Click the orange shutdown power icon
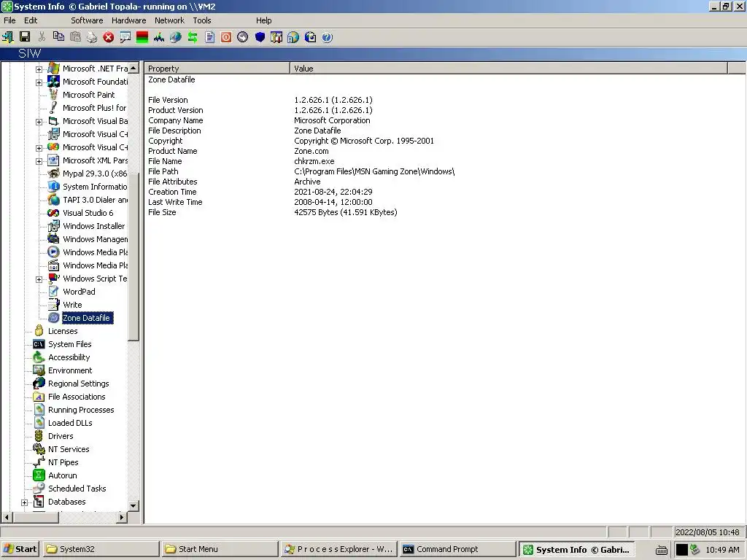 pos(226,37)
